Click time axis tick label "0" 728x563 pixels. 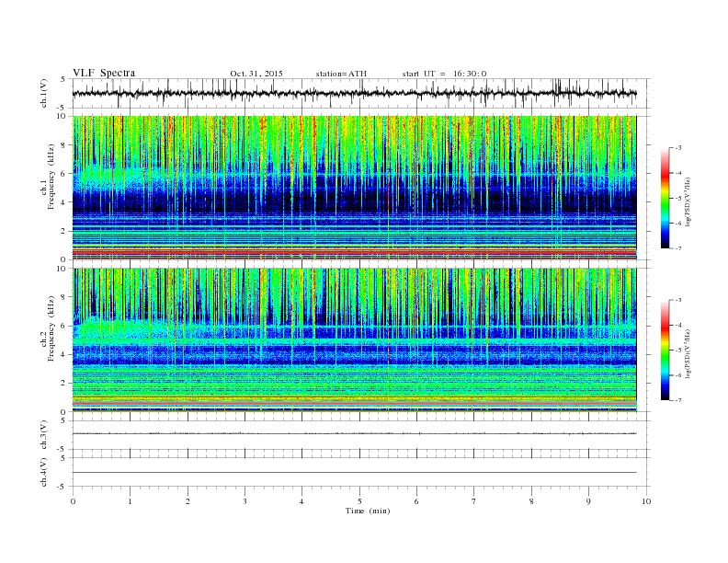pos(73,501)
